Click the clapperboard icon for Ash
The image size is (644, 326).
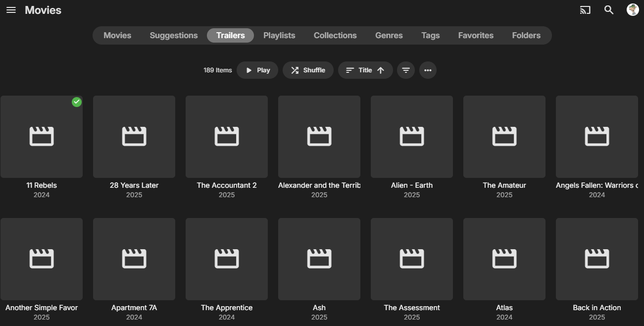(319, 259)
